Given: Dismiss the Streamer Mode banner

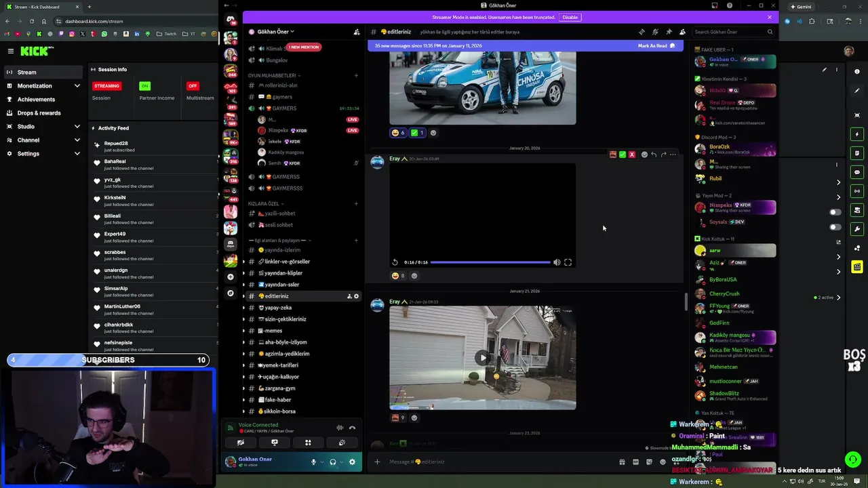Looking at the screenshot, I should [x=770, y=17].
